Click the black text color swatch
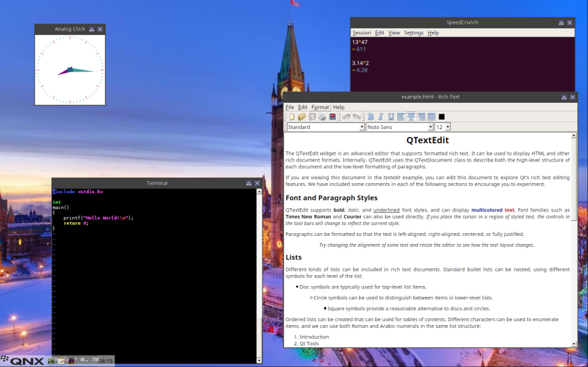Image resolution: width=588 pixels, height=367 pixels. 441,117
